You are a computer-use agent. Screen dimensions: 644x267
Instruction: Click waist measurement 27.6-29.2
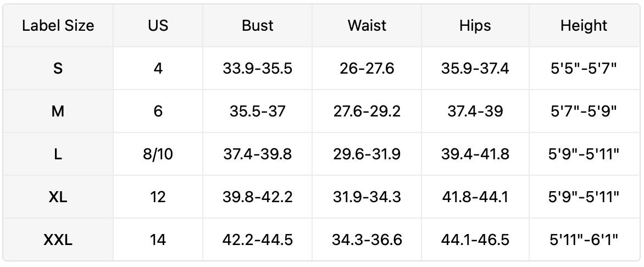pos(367,112)
